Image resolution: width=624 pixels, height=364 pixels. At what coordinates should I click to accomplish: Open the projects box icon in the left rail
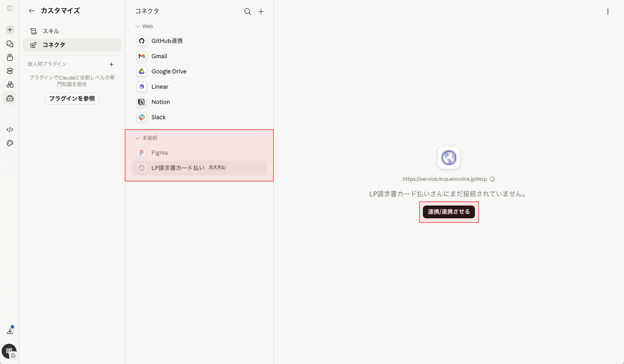[10, 57]
